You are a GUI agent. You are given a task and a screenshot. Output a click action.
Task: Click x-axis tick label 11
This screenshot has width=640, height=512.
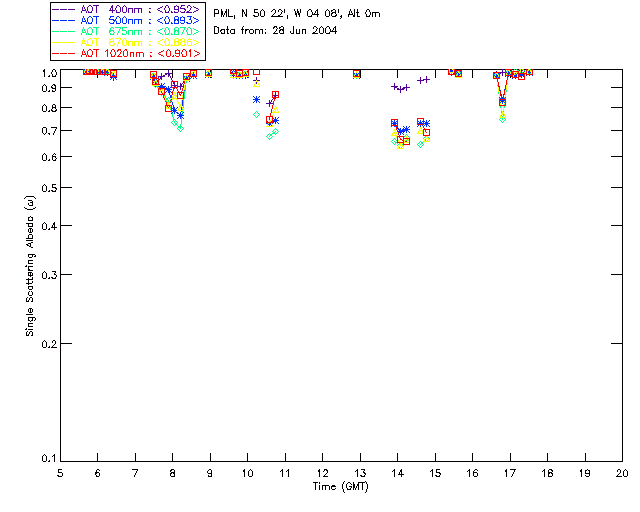pos(285,473)
